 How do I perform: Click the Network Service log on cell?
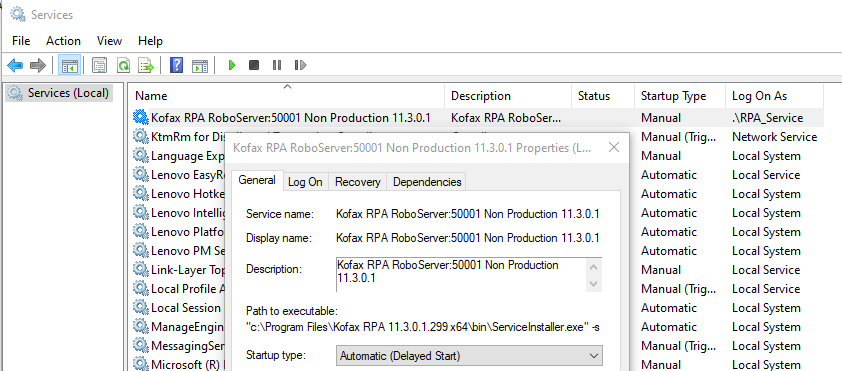click(x=774, y=136)
